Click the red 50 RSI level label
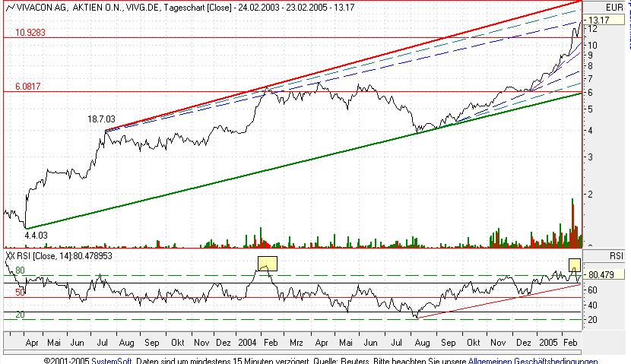 [x=20, y=293]
